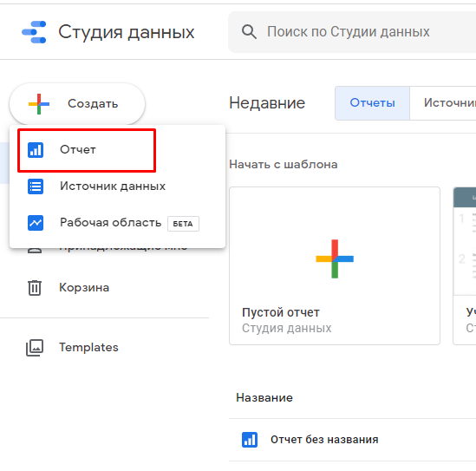Click the Рабочая область line chart icon
476x471 pixels.
(x=36, y=223)
